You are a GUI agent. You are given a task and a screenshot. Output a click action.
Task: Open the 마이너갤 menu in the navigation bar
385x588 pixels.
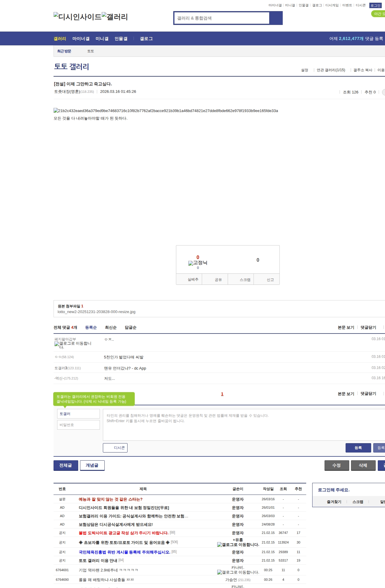[81, 39]
